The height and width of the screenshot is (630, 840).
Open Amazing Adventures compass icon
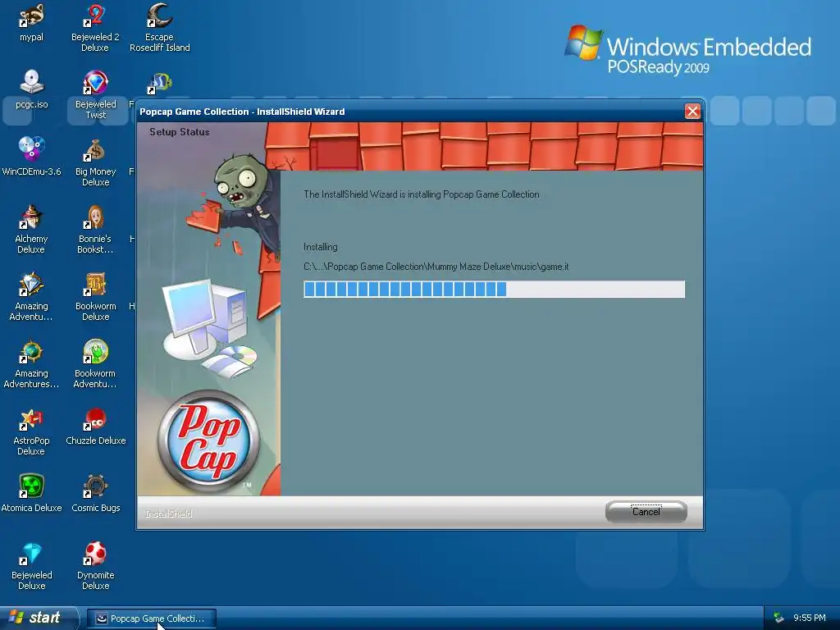31,363
